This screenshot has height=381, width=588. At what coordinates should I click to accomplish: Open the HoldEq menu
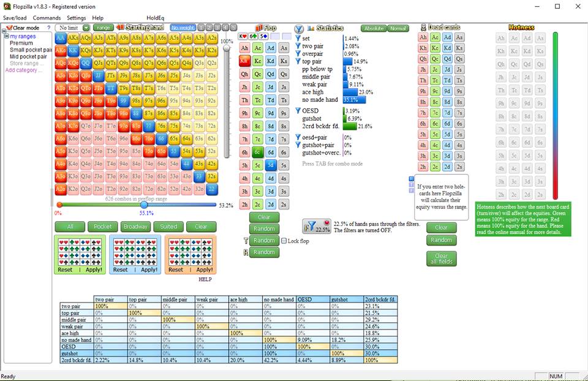[155, 18]
